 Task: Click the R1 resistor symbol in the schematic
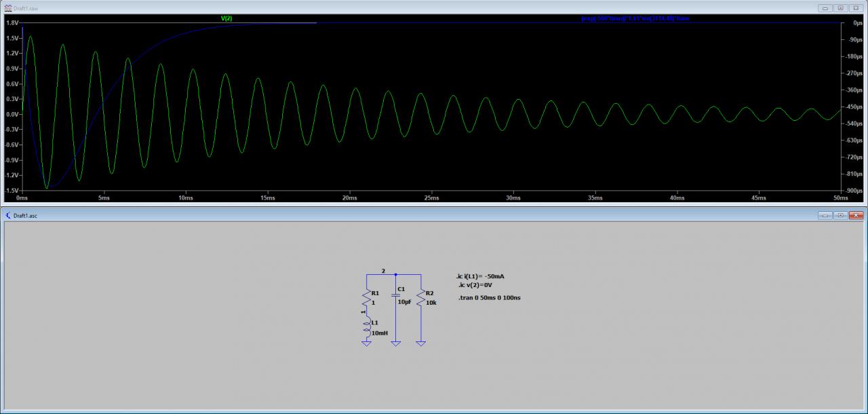pos(367,299)
